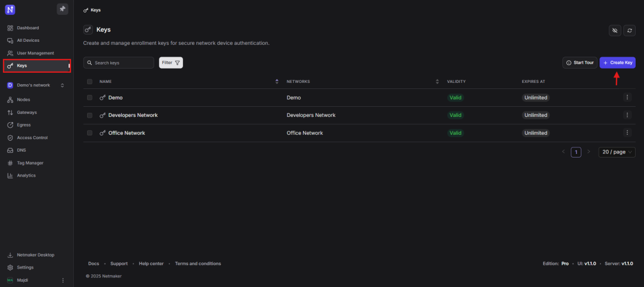Screen dimensions: 644x287
Task: Check the Developers Network row checkbox
Action: coord(89,116)
